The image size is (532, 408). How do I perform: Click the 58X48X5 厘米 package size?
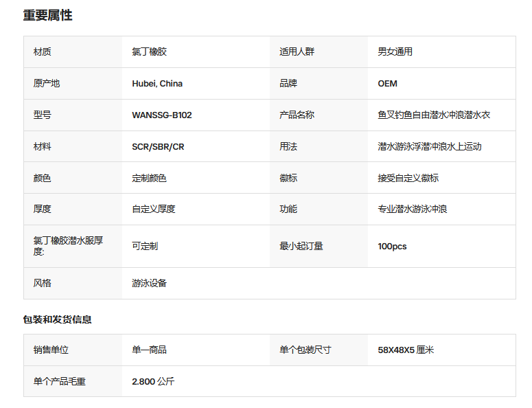tap(406, 350)
